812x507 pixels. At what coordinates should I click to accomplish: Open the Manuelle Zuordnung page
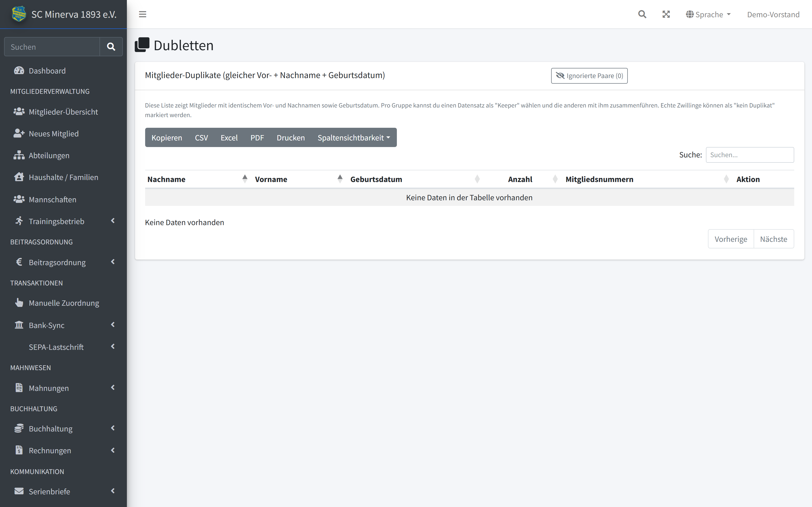[x=63, y=303]
